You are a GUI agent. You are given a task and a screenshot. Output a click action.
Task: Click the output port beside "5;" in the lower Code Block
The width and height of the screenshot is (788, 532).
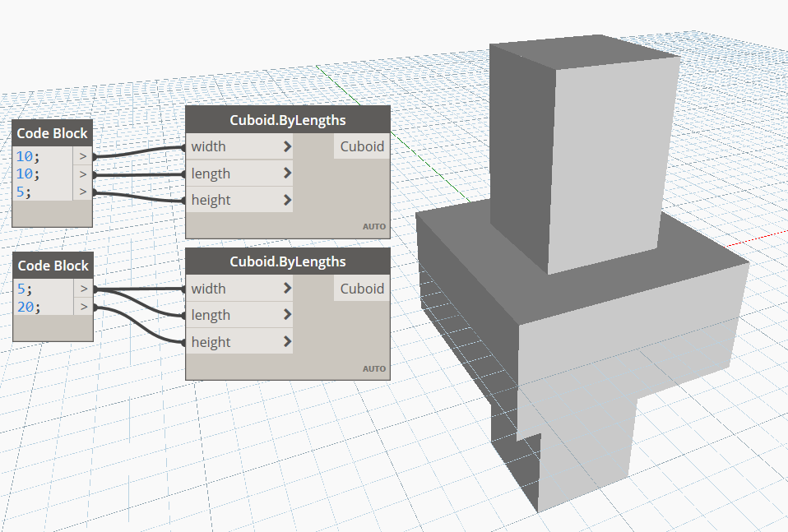click(x=84, y=289)
